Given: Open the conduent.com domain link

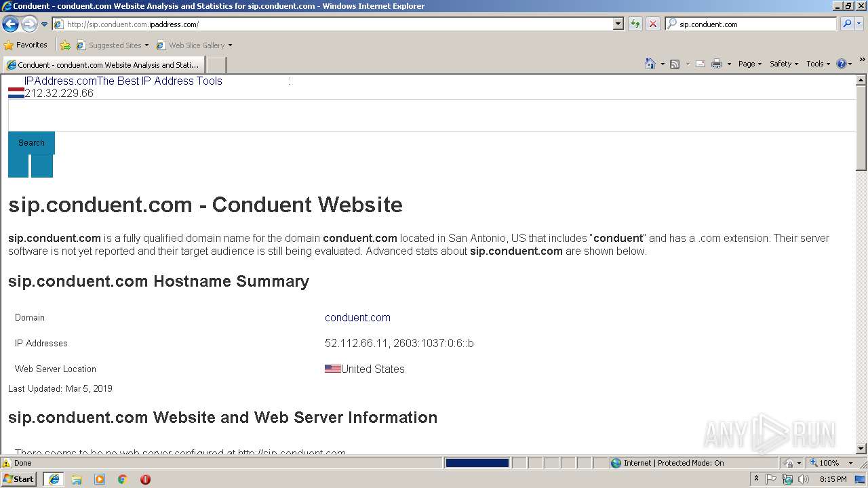Looking at the screenshot, I should [357, 317].
